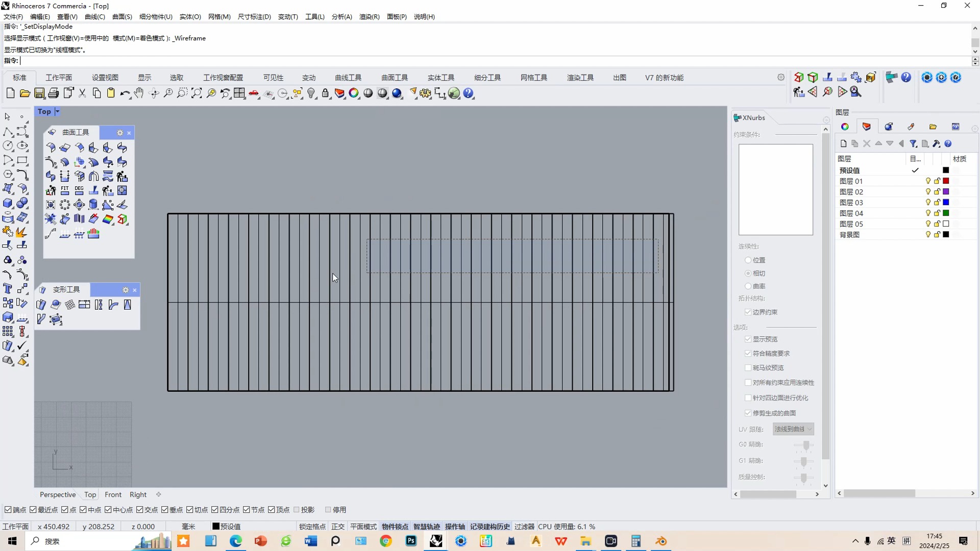Viewport: 980px width, 551px height.
Task: Toggle 锁定格点 in status bar
Action: (312, 527)
